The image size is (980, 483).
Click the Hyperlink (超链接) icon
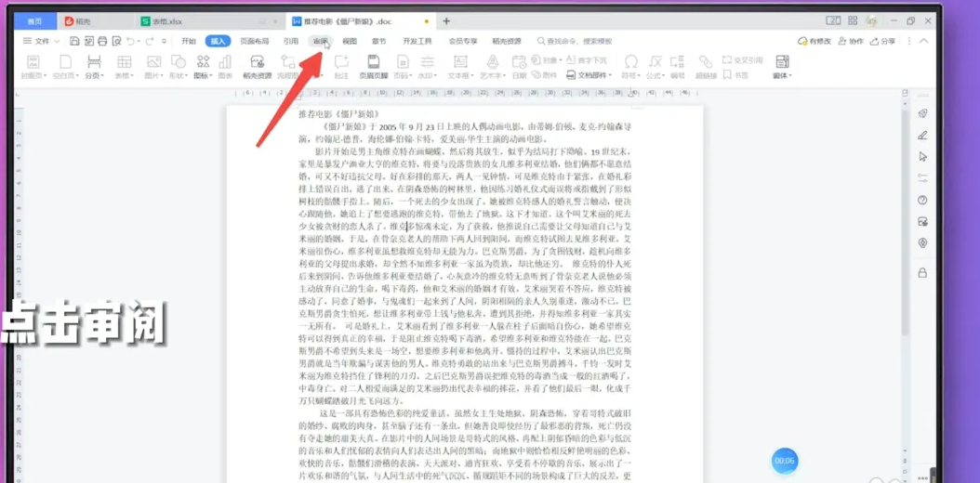(x=706, y=62)
